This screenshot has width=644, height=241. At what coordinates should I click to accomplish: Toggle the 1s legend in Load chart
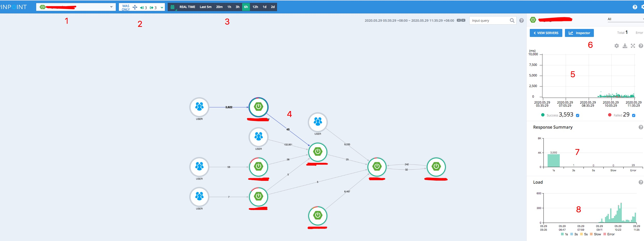point(564,234)
